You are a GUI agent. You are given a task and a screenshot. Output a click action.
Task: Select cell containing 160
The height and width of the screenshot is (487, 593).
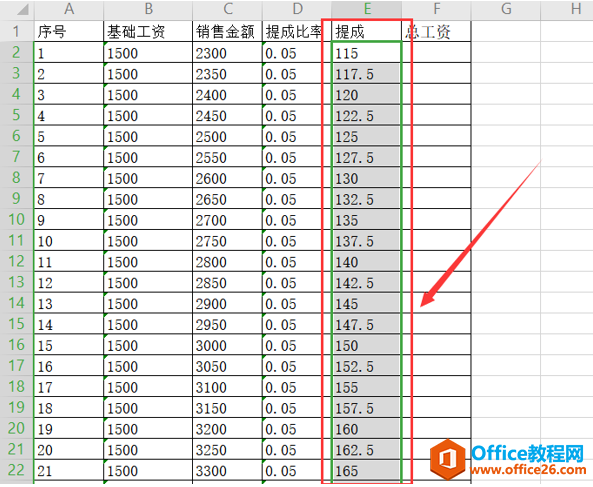click(366, 428)
